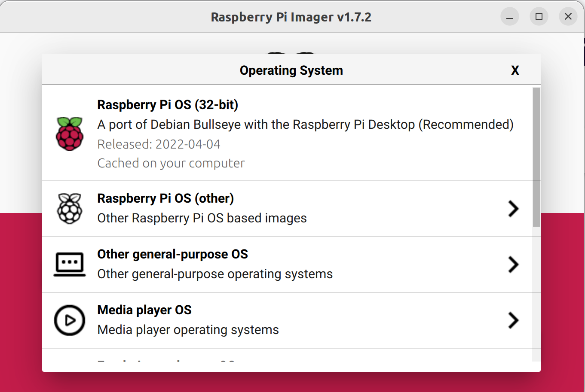Click the 'Operating System' dialog heading
The image size is (585, 392).
(291, 70)
